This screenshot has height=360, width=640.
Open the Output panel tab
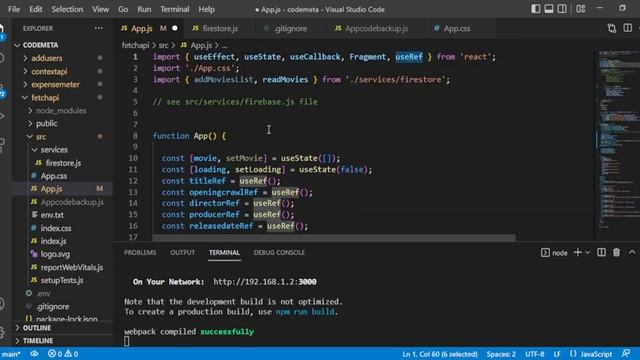tap(182, 253)
